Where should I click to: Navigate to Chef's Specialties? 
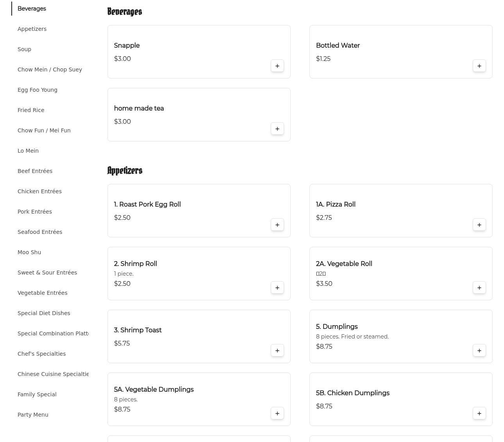pyautogui.click(x=41, y=354)
